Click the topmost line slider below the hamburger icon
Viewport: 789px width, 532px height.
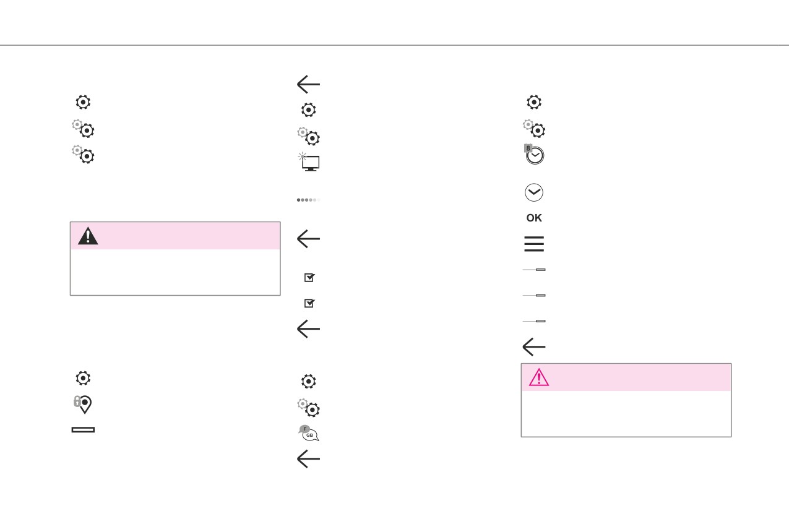tap(534, 270)
